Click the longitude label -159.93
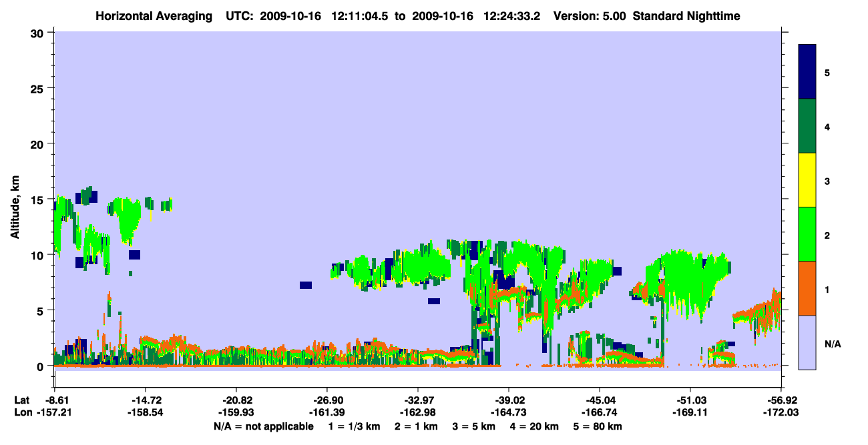 236,413
